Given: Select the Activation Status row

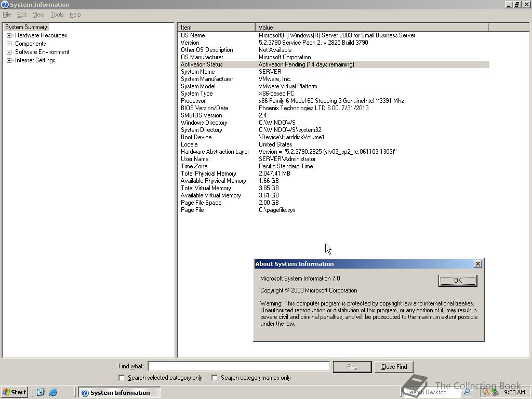Looking at the screenshot, I should pos(334,64).
